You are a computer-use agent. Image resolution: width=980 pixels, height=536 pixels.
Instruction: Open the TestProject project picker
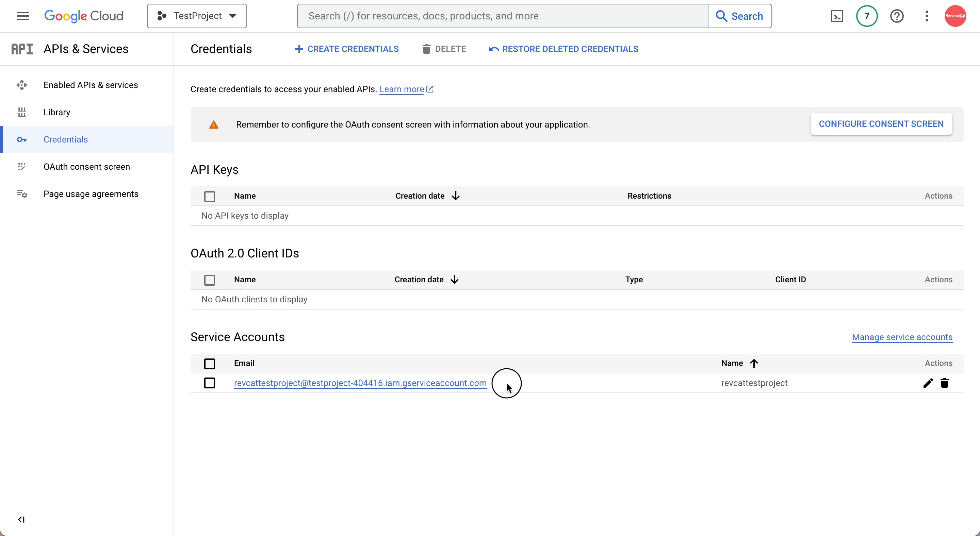point(197,16)
